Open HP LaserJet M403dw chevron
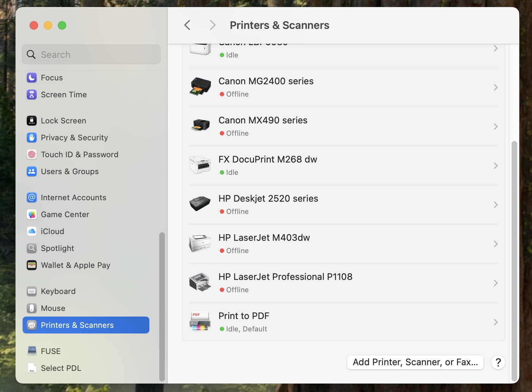Viewport: 532px width, 392px height. pyautogui.click(x=496, y=244)
